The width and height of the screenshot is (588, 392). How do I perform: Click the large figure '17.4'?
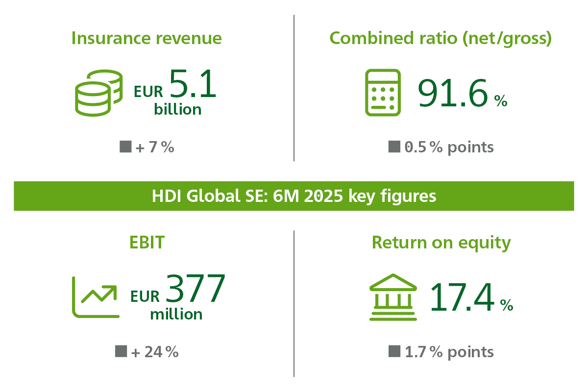(461, 297)
